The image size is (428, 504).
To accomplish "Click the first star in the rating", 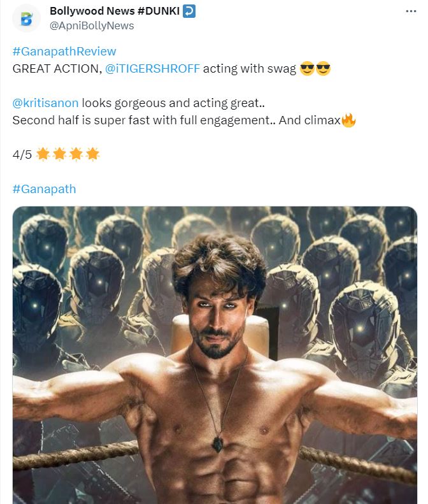I will 43,154.
